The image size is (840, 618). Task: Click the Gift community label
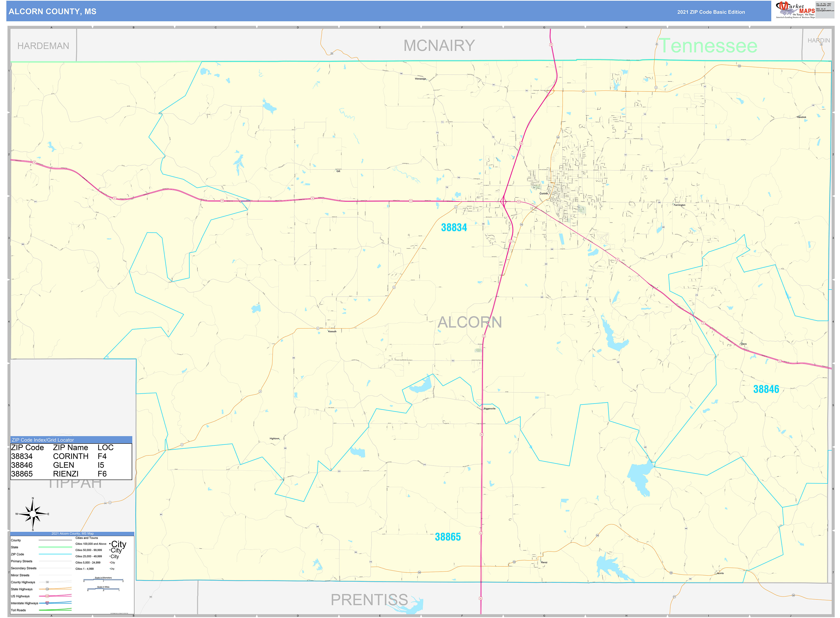click(338, 171)
